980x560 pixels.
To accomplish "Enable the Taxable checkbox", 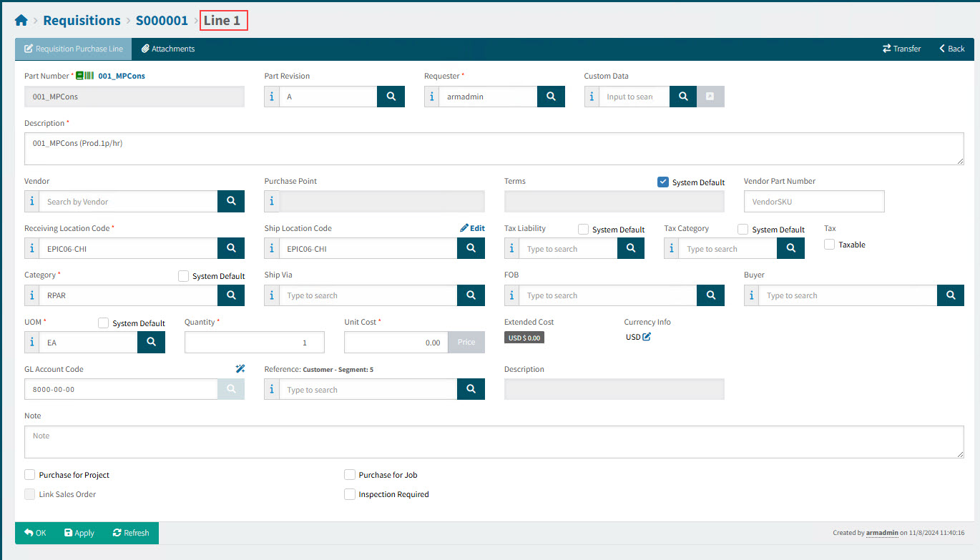I will [x=830, y=245].
